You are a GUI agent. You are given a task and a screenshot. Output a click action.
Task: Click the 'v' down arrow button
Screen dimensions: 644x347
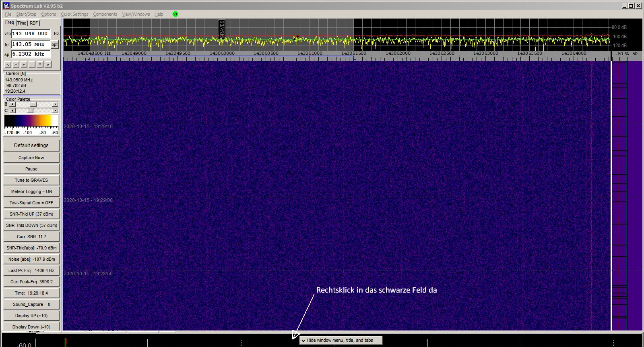pyautogui.click(x=48, y=64)
